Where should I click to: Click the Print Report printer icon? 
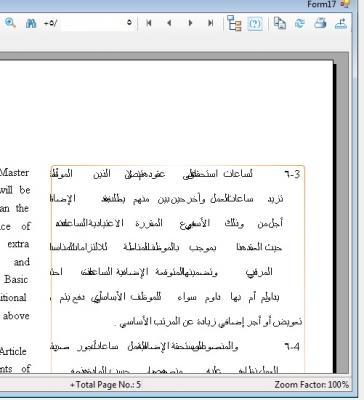320,23
